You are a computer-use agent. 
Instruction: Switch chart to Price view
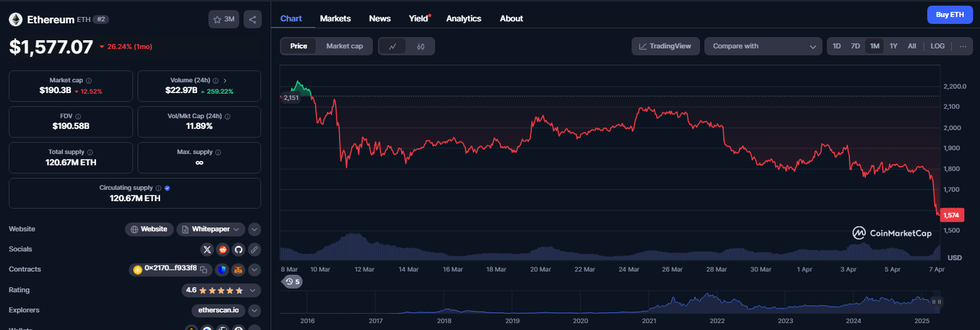coord(299,46)
